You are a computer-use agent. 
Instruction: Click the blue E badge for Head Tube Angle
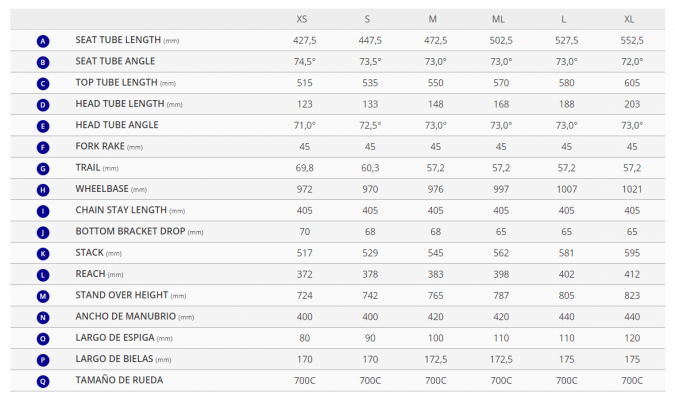[x=42, y=126]
